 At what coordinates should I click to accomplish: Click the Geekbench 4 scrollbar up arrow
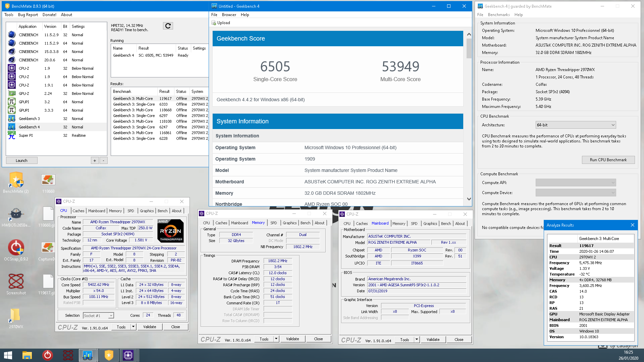pyautogui.click(x=469, y=34)
